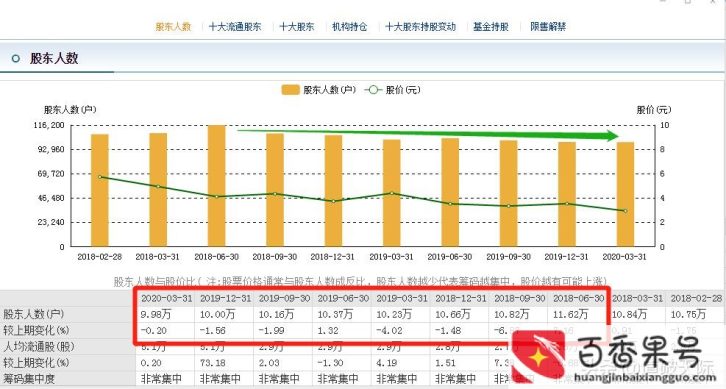The image size is (726, 389).
Task: Open the 限售解禁 tab
Action: (548, 27)
